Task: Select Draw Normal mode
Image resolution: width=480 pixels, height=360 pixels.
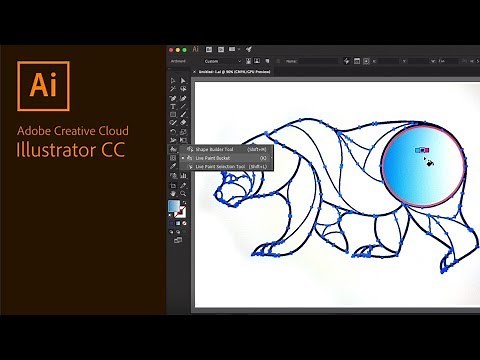Action: coord(171,232)
